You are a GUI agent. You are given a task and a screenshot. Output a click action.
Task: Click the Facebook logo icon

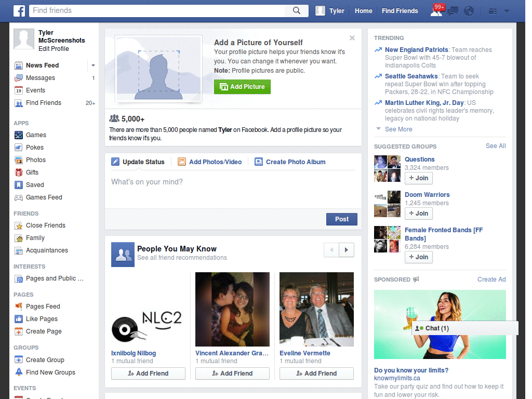19,11
